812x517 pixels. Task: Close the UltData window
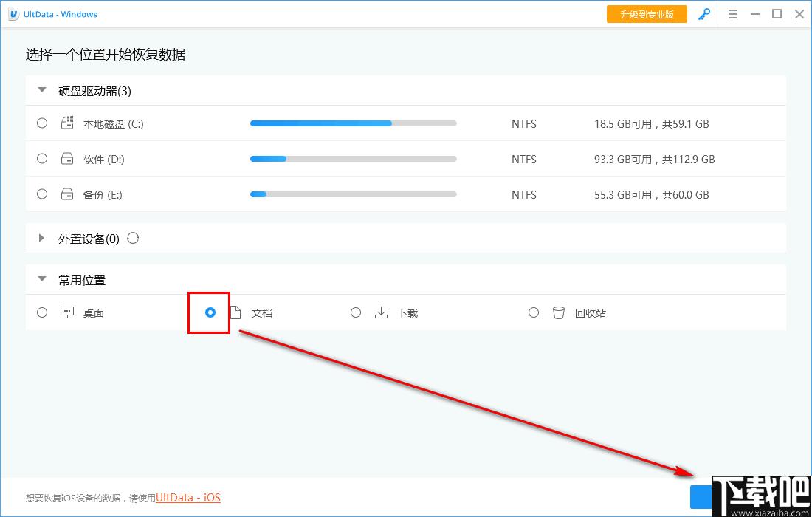(x=799, y=15)
